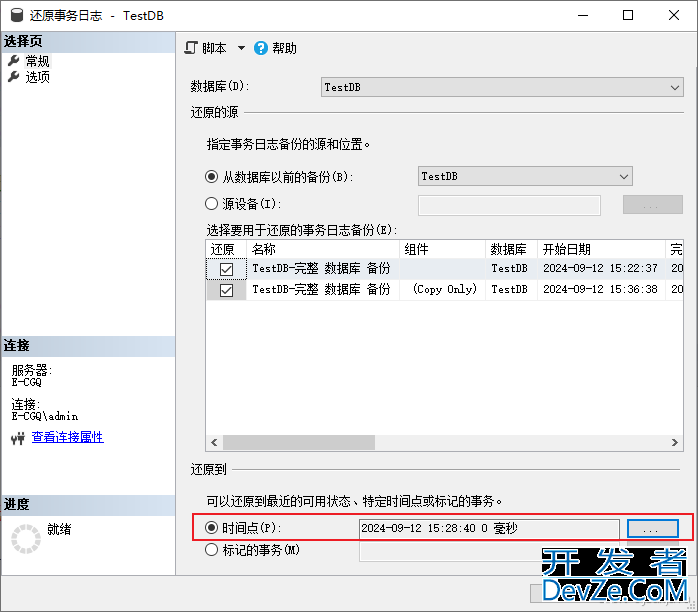Viewport: 698px width, 612px height.
Task: Click the script icon in toolbar
Action: (191, 48)
